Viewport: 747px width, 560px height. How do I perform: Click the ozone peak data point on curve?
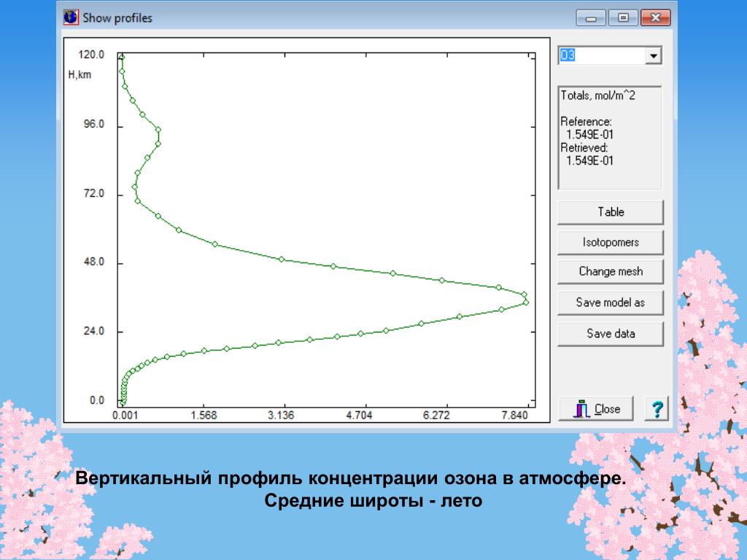click(526, 303)
